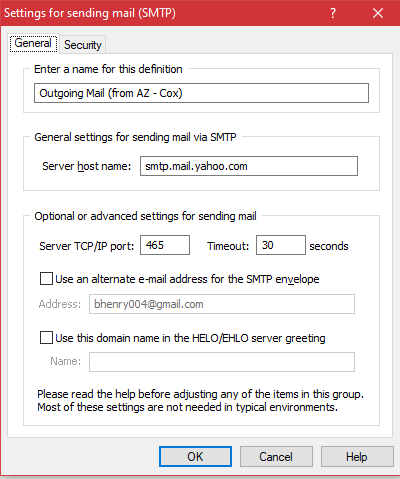The height and width of the screenshot is (479, 400).
Task: Click the definition name field showing Outgoing Mail
Action: pyautogui.click(x=201, y=93)
